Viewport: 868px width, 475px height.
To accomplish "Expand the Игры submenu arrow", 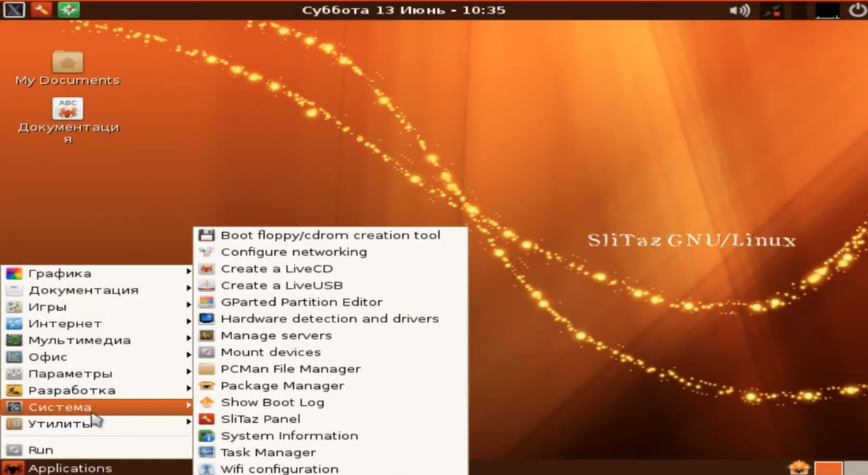I will (x=189, y=307).
